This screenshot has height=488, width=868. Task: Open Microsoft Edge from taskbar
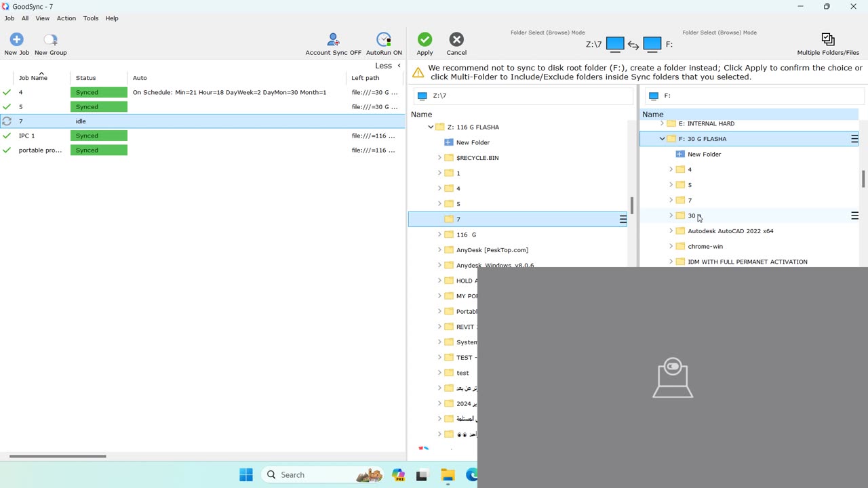[x=472, y=474]
